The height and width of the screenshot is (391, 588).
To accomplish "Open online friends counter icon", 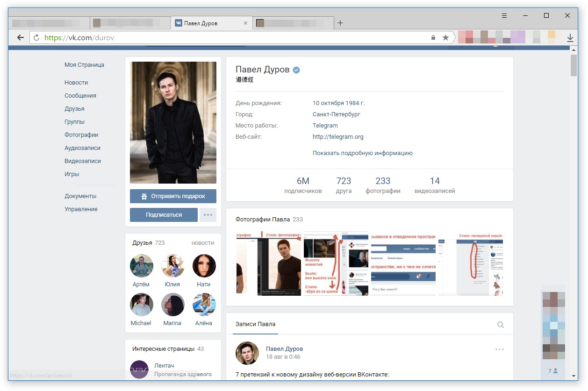I will [x=553, y=371].
